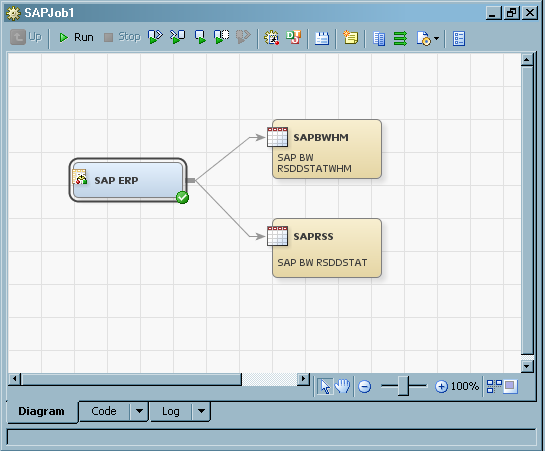Screen dimensions: 545x453
Task: Select the SAP ERP transformation node
Action: pyautogui.click(x=128, y=180)
